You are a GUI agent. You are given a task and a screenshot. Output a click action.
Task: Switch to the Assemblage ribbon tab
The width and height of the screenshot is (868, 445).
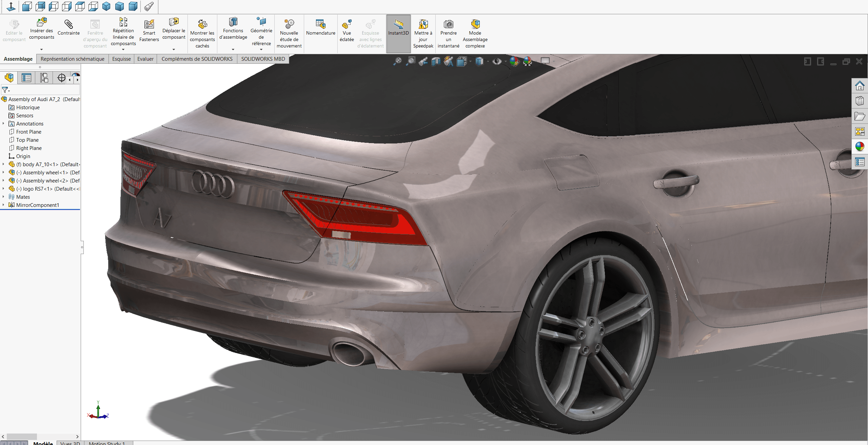[18, 59]
